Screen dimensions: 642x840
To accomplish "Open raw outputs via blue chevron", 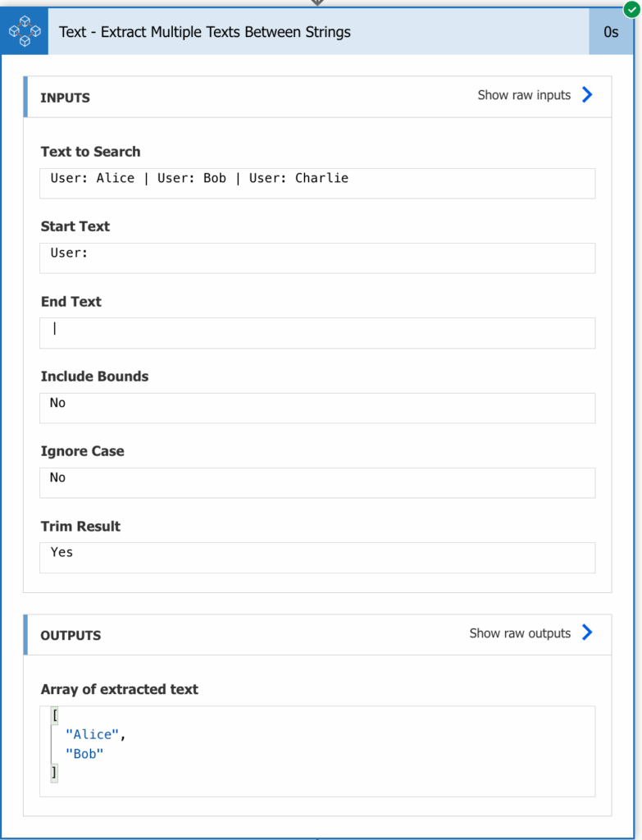I will tap(587, 632).
